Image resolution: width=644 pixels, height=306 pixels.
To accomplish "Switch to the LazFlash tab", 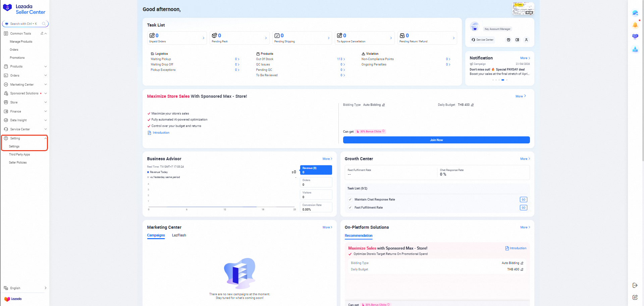I will [179, 235].
